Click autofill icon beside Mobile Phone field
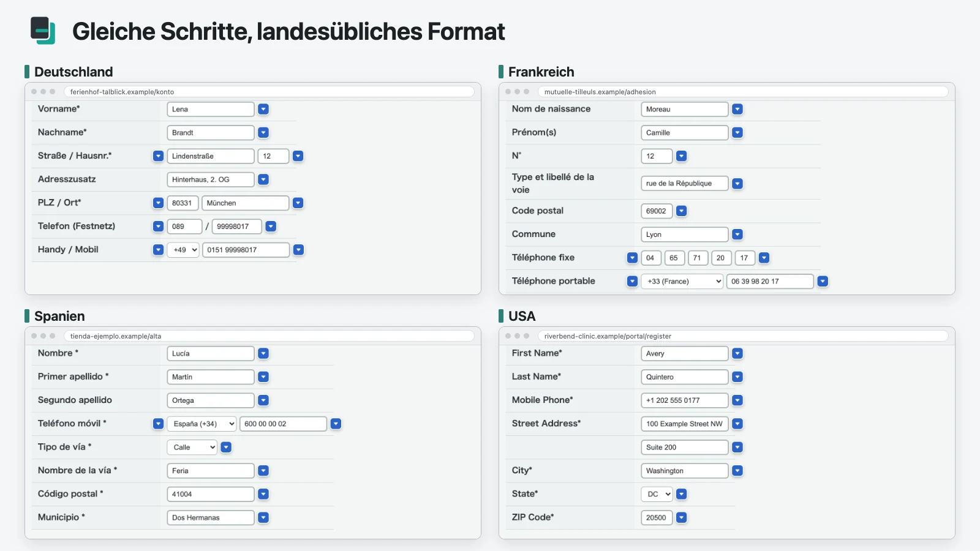Image resolution: width=980 pixels, height=551 pixels. click(737, 400)
